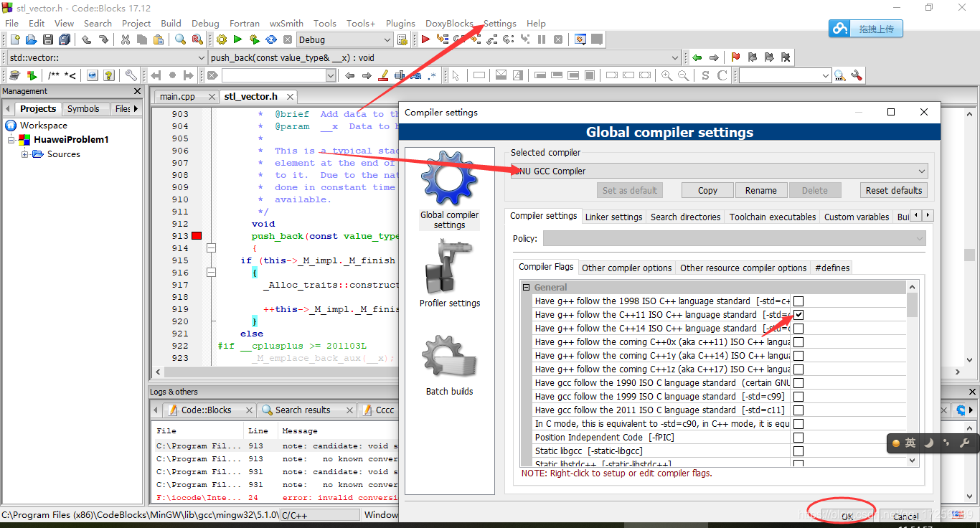This screenshot has height=528, width=980.
Task: Check the coming C++1z (aka C++17) flag
Action: 798,369
